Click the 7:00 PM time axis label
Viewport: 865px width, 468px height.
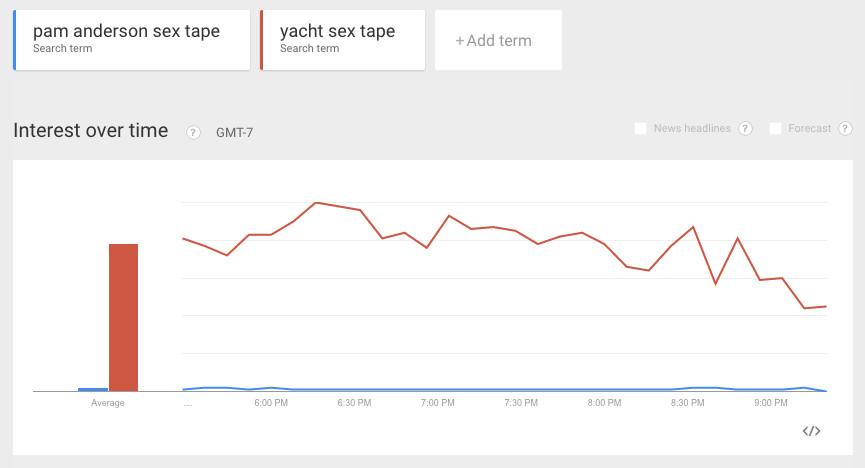coord(437,403)
